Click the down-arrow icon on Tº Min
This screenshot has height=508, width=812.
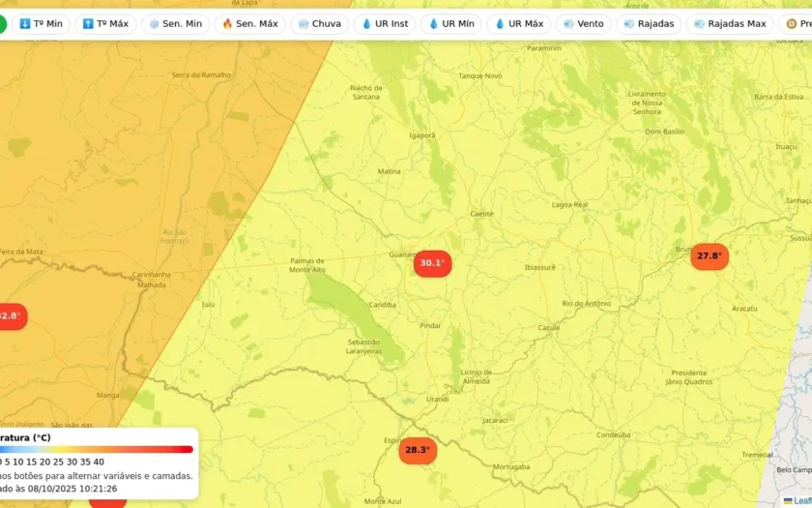click(x=25, y=24)
